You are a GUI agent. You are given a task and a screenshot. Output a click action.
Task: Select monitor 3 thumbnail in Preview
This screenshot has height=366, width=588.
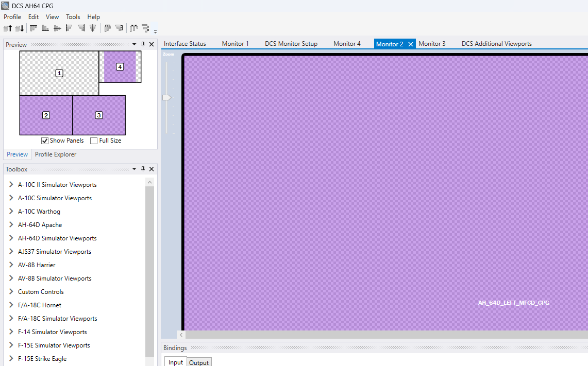[99, 115]
